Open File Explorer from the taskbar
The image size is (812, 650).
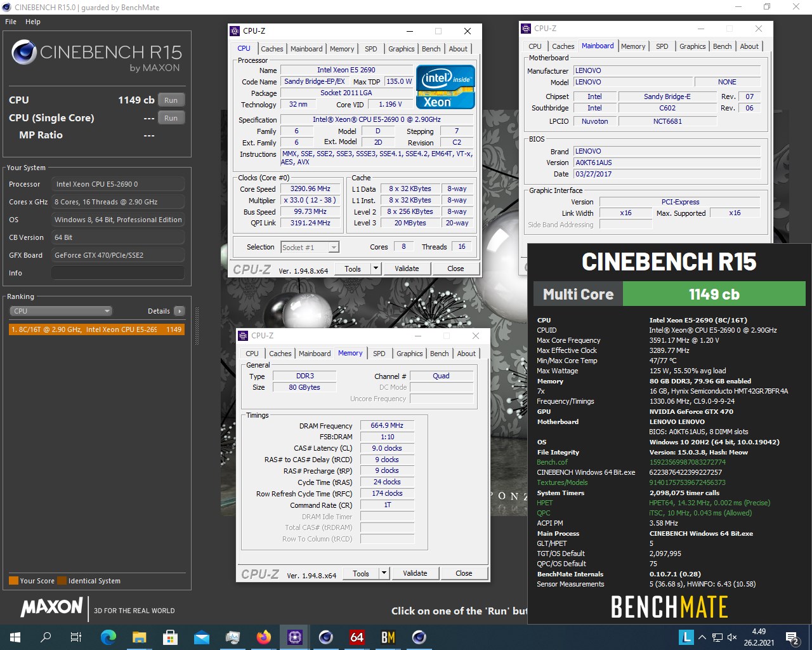pyautogui.click(x=140, y=637)
